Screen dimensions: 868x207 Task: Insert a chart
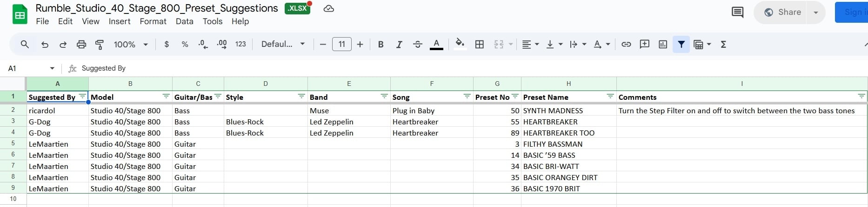tap(663, 44)
